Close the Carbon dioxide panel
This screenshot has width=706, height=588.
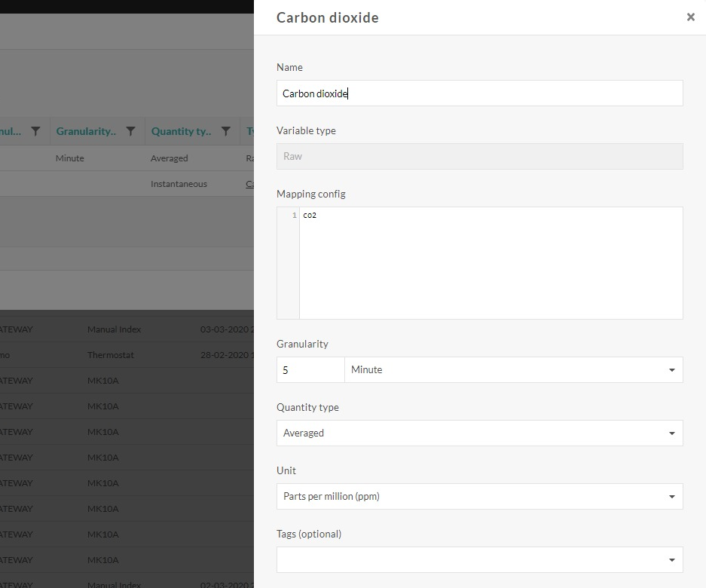tap(690, 17)
